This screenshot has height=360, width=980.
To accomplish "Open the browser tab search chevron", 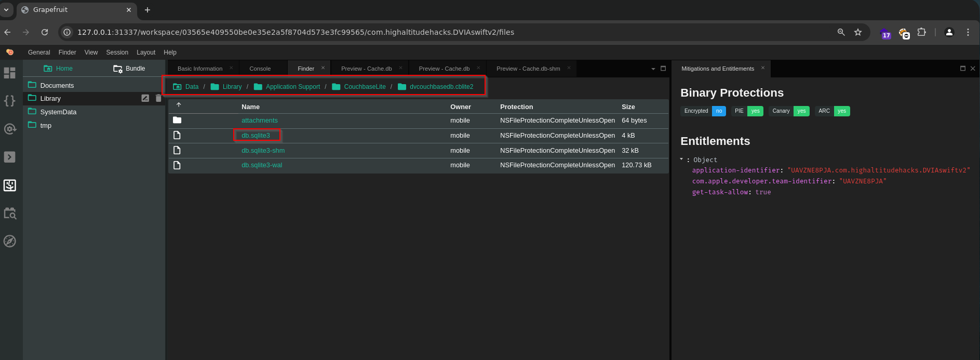I will (x=6, y=10).
